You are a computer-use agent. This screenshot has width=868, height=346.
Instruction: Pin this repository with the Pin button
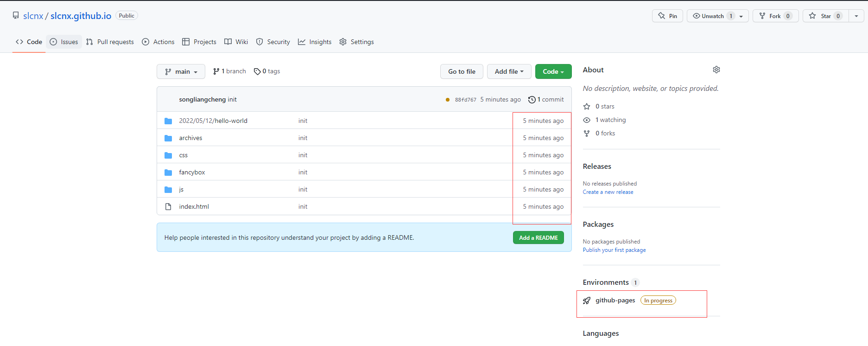[667, 16]
